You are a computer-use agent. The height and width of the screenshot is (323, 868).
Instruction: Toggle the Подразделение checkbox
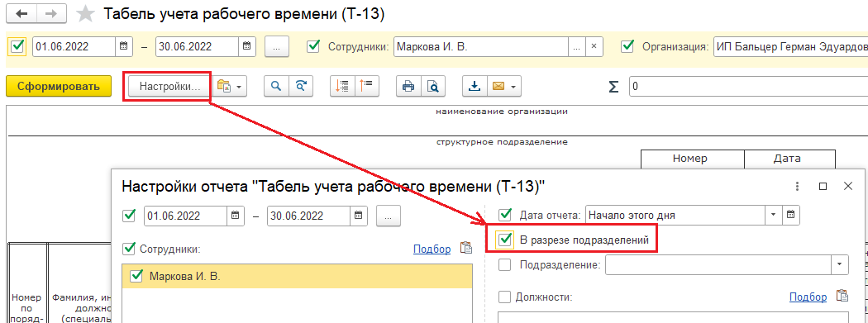pyautogui.click(x=505, y=265)
